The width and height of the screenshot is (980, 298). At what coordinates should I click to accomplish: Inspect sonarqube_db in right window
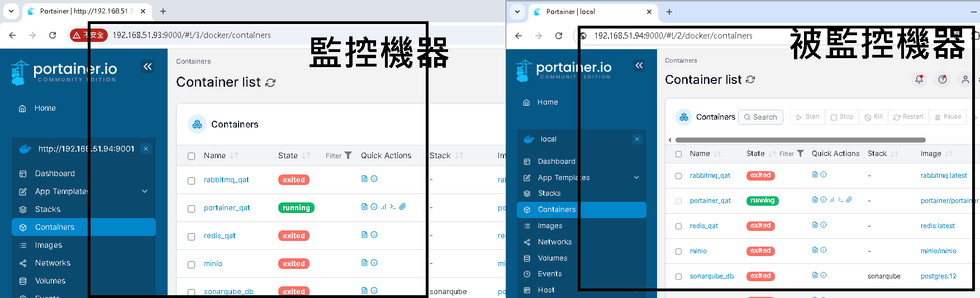[824, 275]
